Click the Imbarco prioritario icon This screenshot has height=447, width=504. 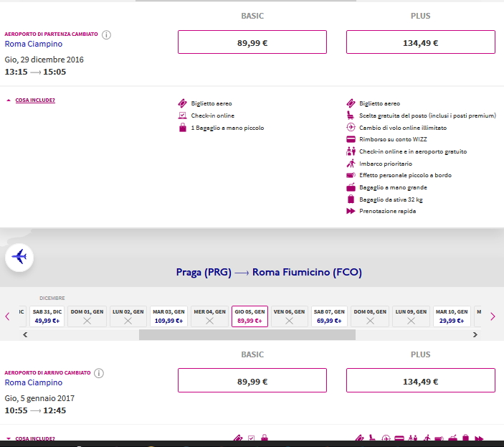[x=351, y=164]
